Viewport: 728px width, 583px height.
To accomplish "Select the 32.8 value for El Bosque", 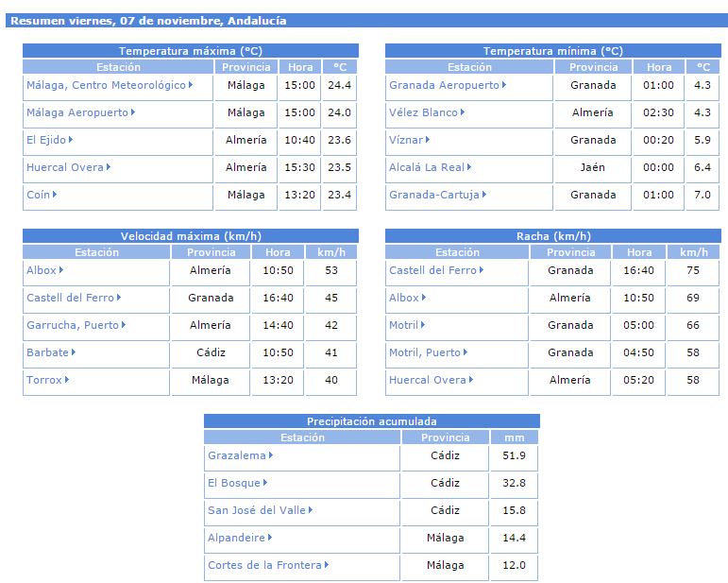I will (514, 483).
